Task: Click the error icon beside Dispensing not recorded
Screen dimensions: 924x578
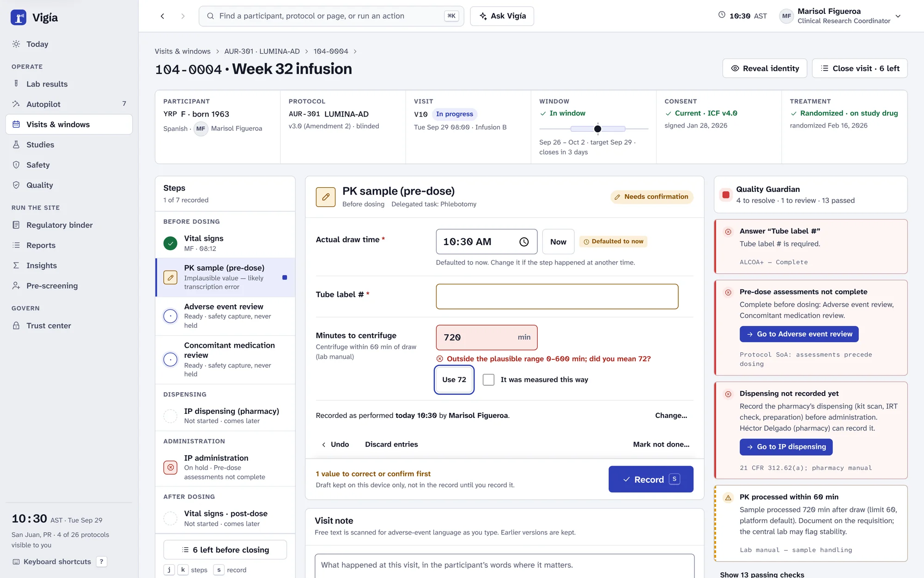Action: point(729,394)
